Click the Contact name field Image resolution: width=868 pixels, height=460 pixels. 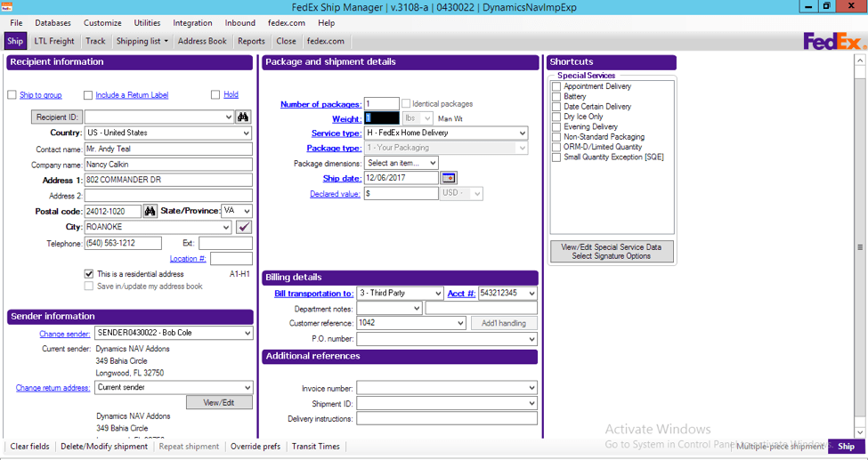(168, 149)
